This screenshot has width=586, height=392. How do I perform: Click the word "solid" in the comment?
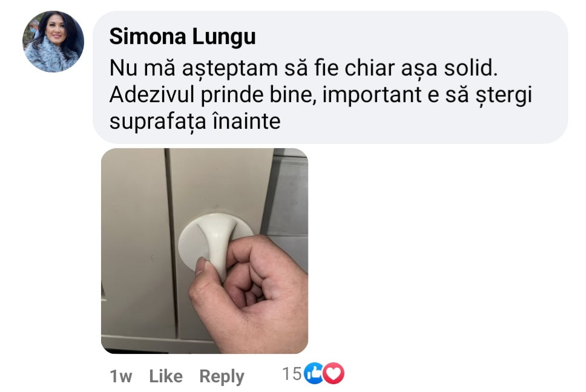[469, 68]
